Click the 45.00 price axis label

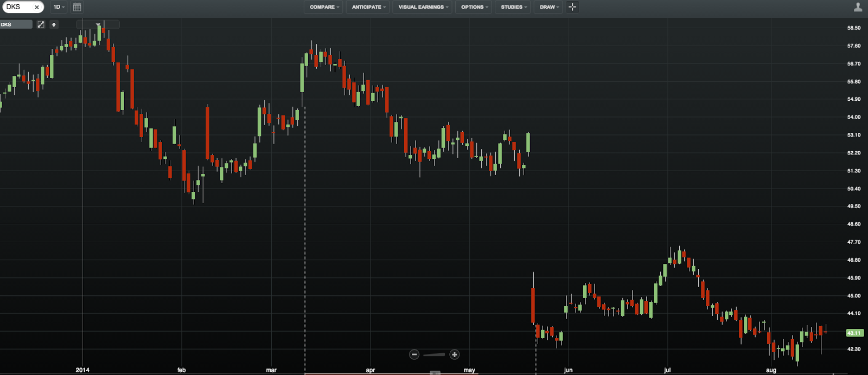point(854,296)
